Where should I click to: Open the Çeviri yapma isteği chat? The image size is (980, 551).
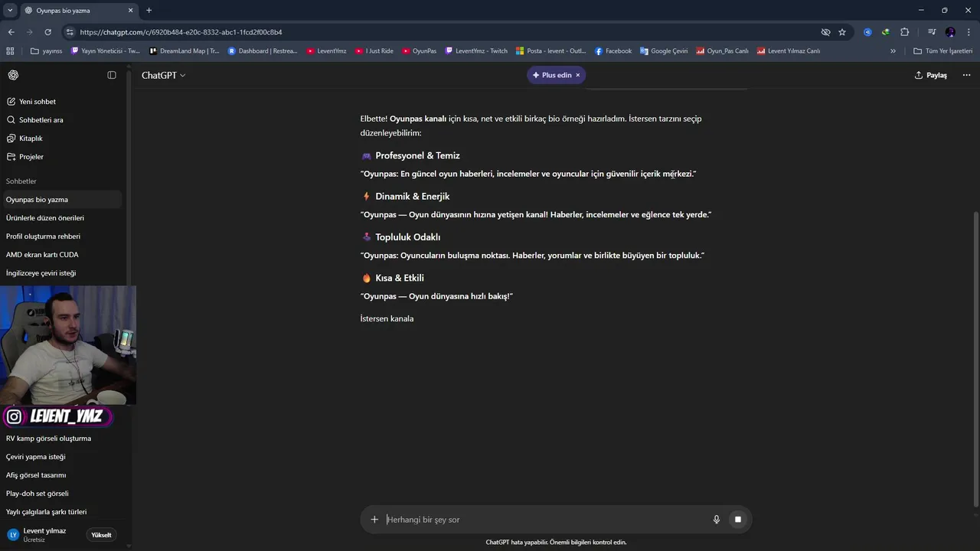[x=61, y=457]
